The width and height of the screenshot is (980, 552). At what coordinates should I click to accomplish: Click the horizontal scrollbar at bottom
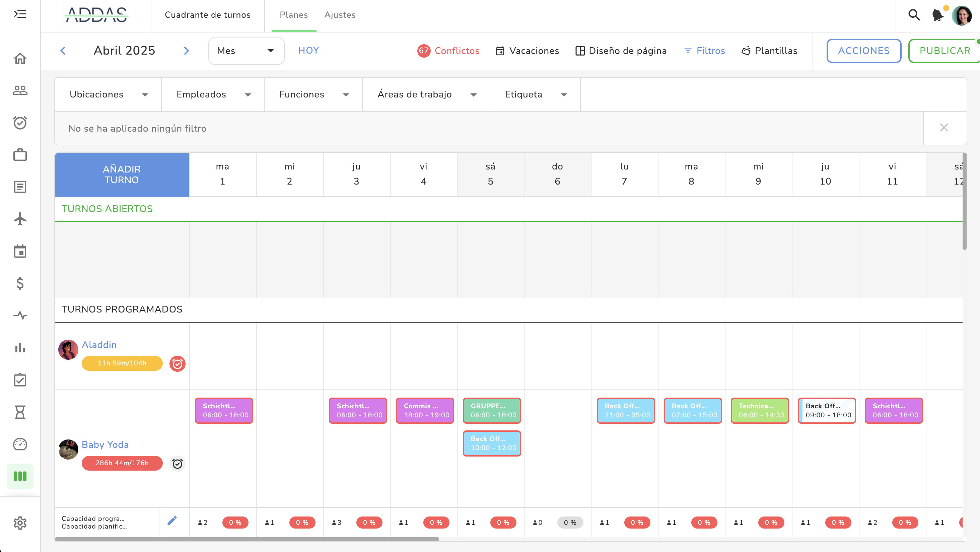coord(247,539)
